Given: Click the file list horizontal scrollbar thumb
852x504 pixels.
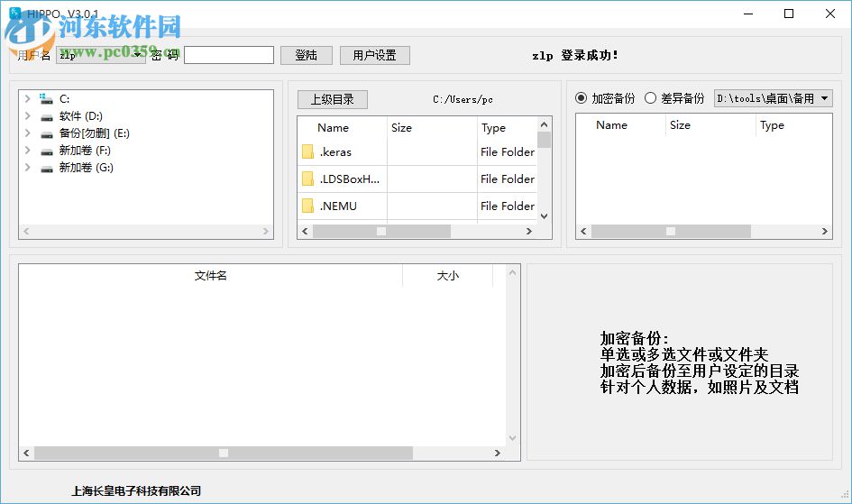Looking at the screenshot, I should [x=381, y=232].
